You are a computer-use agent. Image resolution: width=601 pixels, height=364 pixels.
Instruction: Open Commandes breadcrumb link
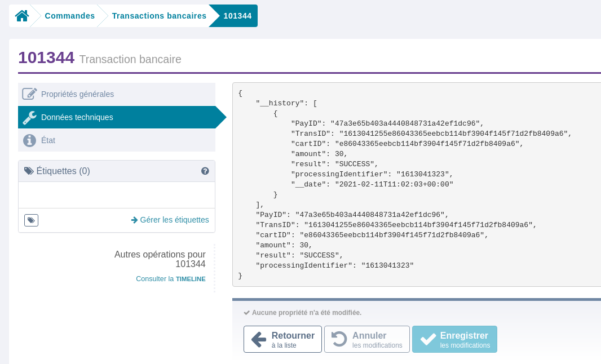pos(69,16)
